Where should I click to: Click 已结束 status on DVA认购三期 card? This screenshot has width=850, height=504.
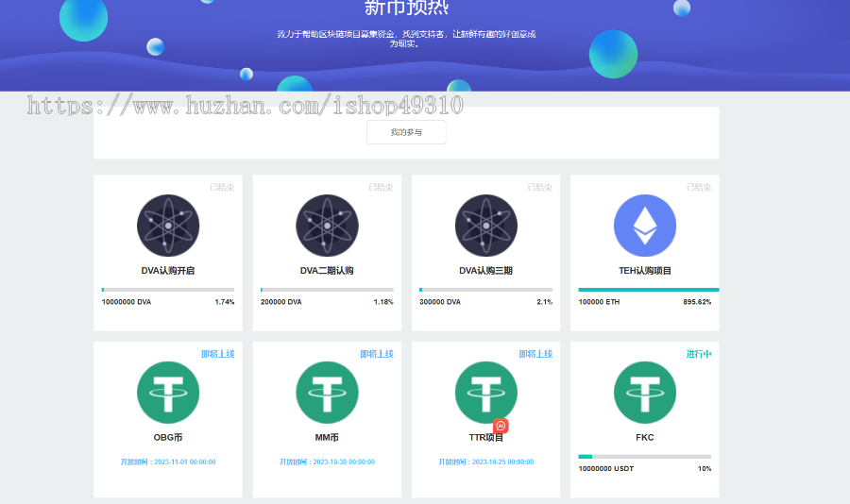pos(540,187)
